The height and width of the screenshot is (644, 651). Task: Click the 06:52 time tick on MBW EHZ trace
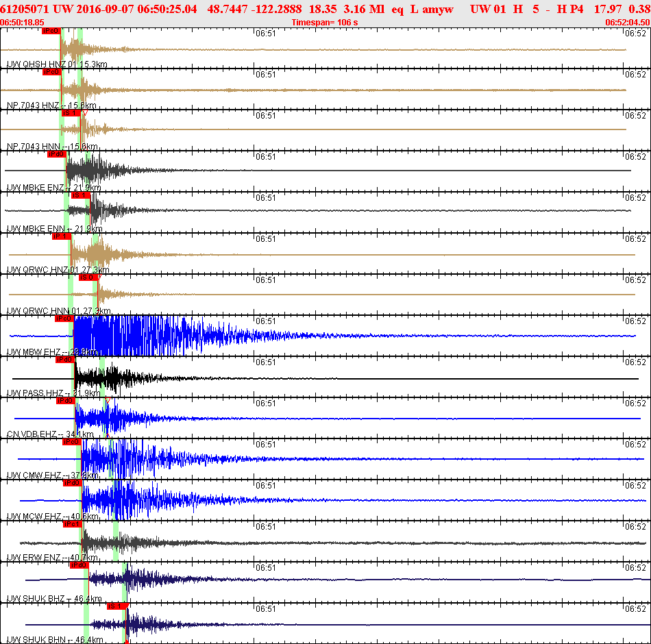tap(636, 321)
